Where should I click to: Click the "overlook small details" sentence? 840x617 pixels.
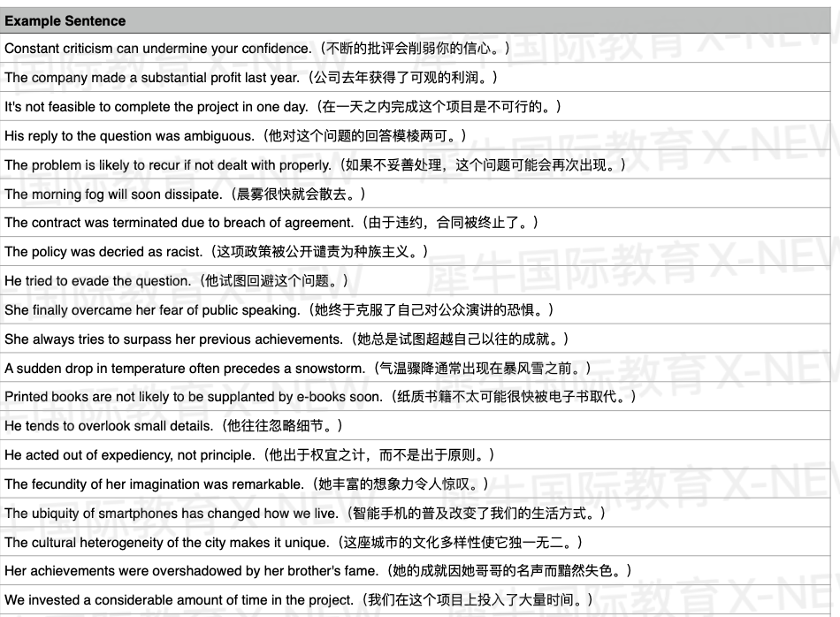tap(173, 426)
